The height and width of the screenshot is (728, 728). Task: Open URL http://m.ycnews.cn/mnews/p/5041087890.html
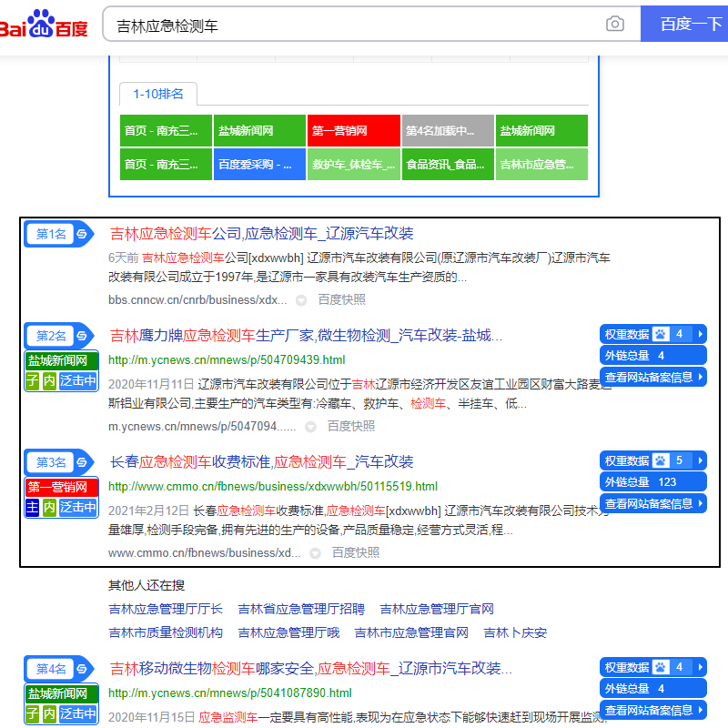point(230,693)
